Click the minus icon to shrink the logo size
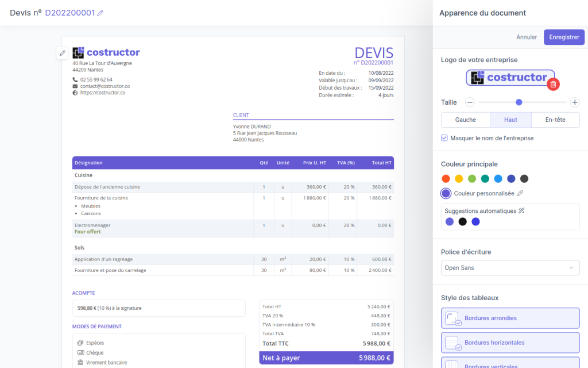 (x=470, y=102)
